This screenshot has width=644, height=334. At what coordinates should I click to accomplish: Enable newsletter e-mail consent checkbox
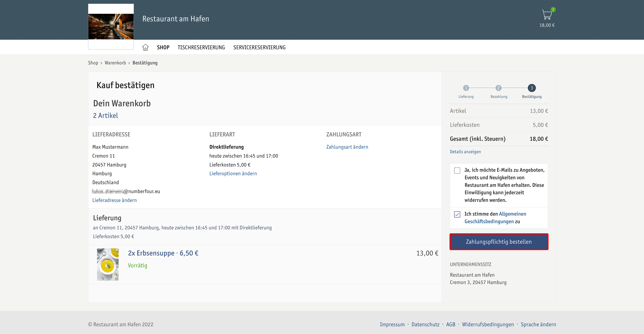(x=457, y=171)
